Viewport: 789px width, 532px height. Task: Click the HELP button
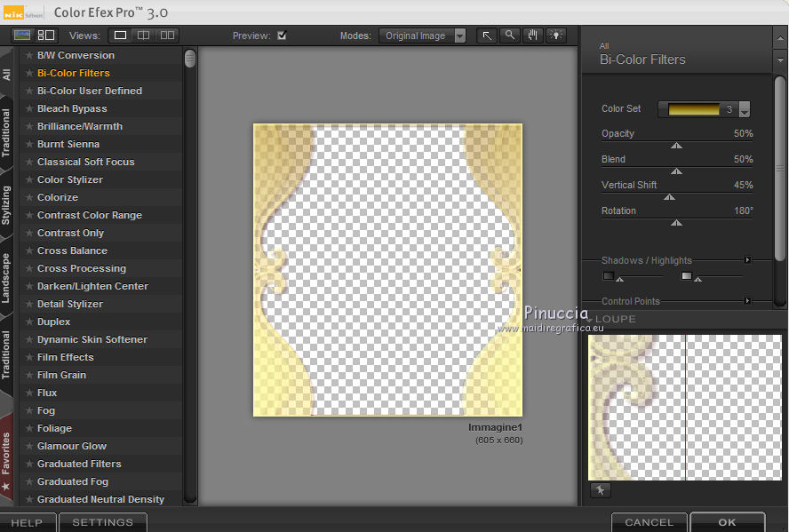(x=28, y=522)
